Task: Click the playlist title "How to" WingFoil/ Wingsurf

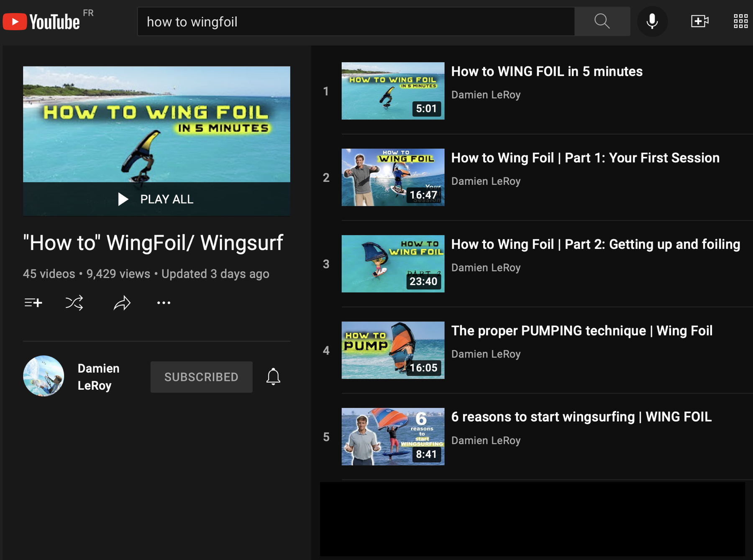Action: pyautogui.click(x=153, y=243)
